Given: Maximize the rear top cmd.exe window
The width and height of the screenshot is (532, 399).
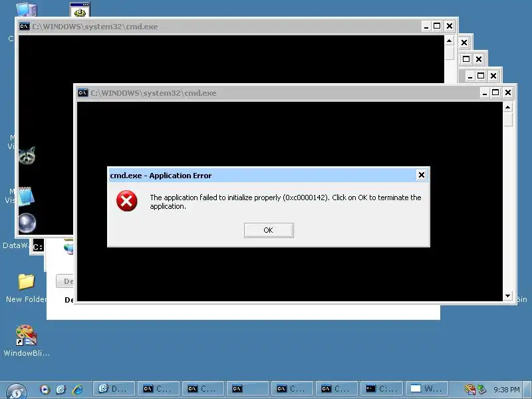Looking at the screenshot, I should 437,26.
